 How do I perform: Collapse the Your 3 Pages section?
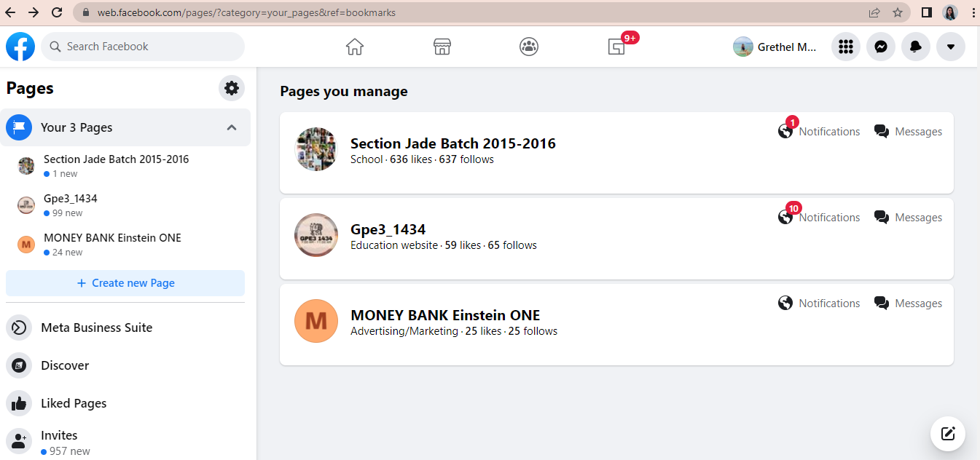[232, 127]
